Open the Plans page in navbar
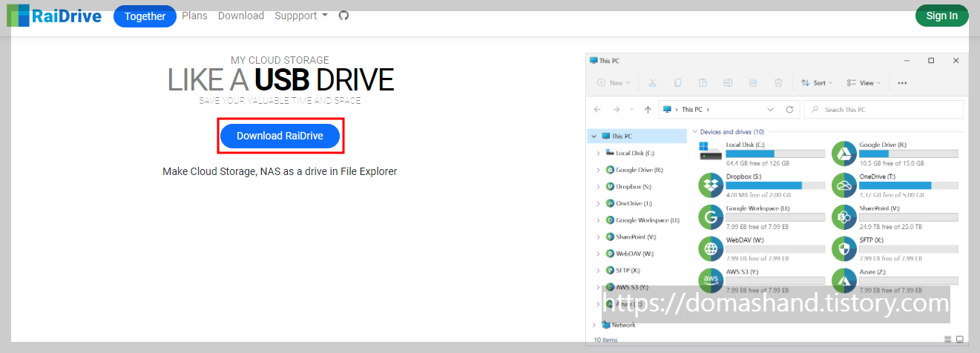Image resolution: width=980 pixels, height=353 pixels. (194, 16)
